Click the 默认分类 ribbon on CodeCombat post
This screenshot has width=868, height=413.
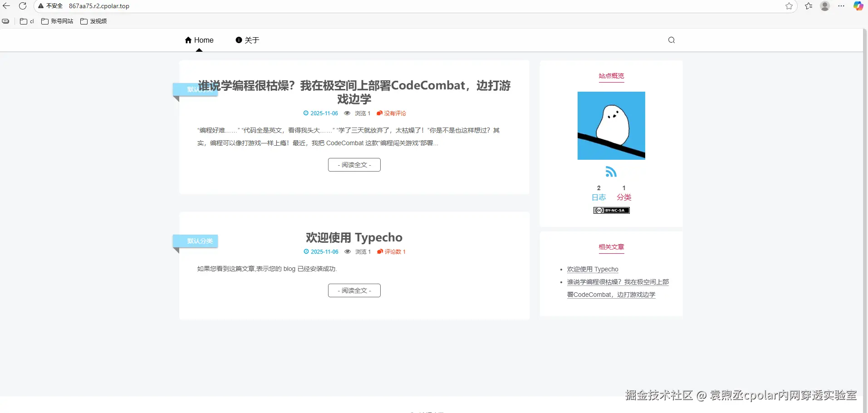196,89
